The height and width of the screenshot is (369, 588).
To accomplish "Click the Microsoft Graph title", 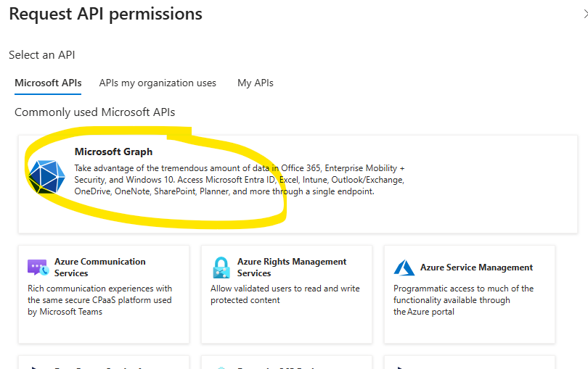I will tap(113, 152).
